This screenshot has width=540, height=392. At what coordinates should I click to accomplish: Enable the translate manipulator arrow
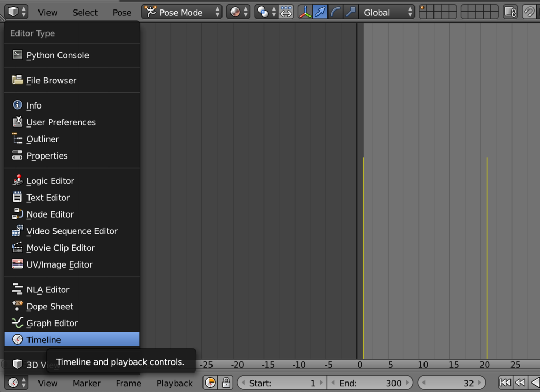point(320,12)
